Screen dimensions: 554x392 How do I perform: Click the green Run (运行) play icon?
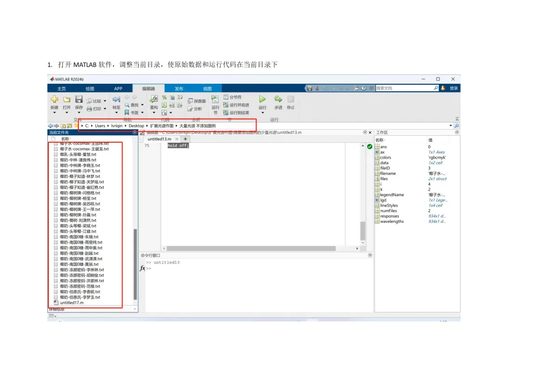(x=262, y=99)
